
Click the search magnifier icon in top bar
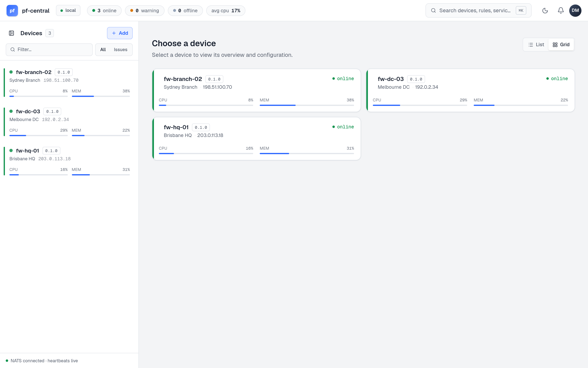pyautogui.click(x=433, y=10)
